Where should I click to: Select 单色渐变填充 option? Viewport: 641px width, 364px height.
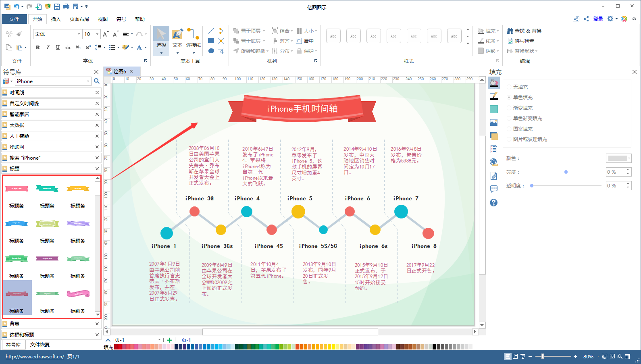point(524,118)
